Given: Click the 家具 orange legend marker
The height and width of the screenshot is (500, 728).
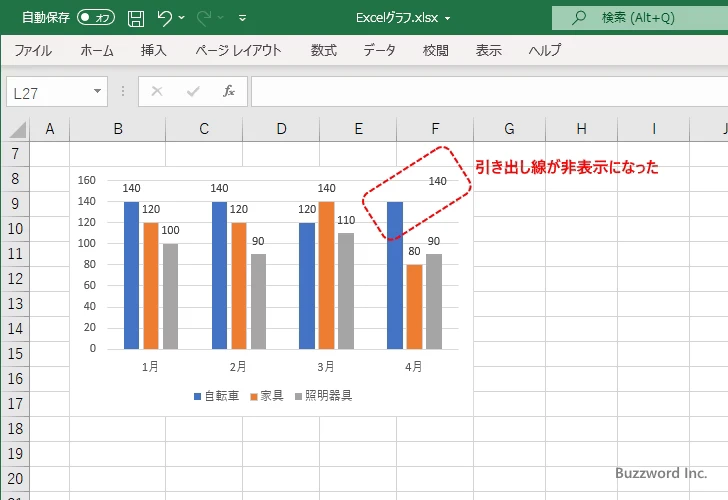Looking at the screenshot, I should click(254, 396).
